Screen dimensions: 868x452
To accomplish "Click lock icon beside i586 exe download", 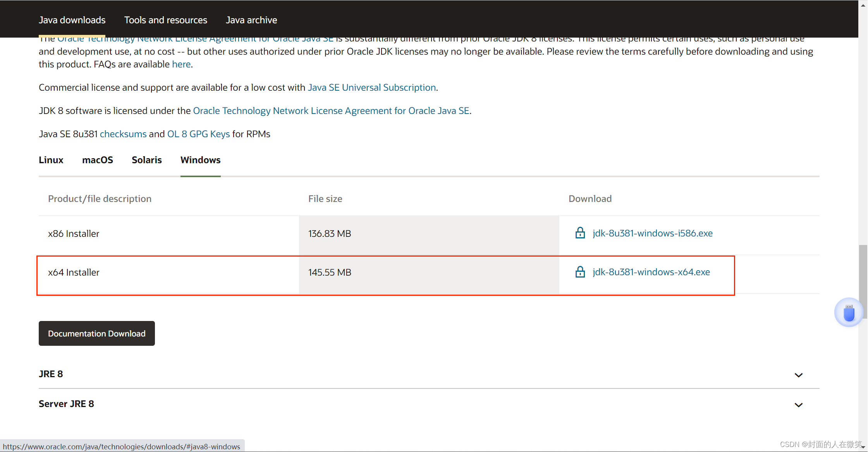I will 580,233.
